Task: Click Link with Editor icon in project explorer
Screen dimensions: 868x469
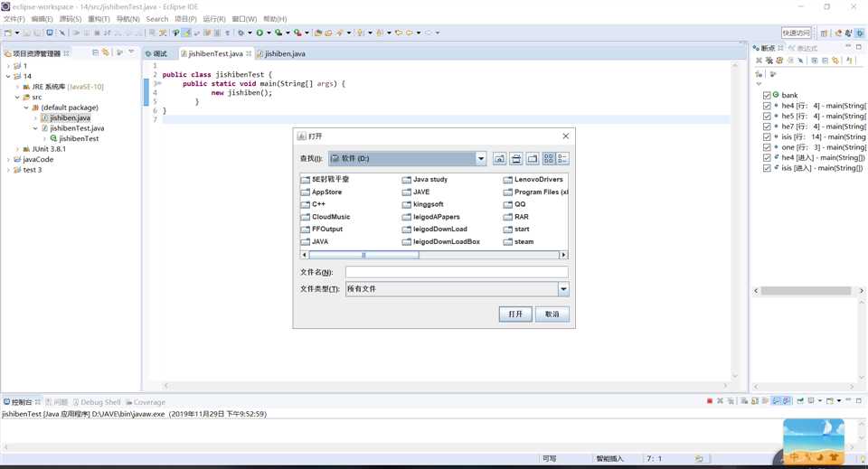Action: 106,52
